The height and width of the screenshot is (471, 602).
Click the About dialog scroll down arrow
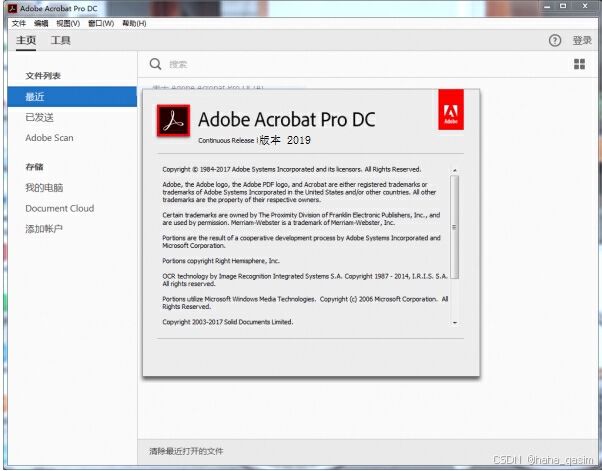(455, 323)
